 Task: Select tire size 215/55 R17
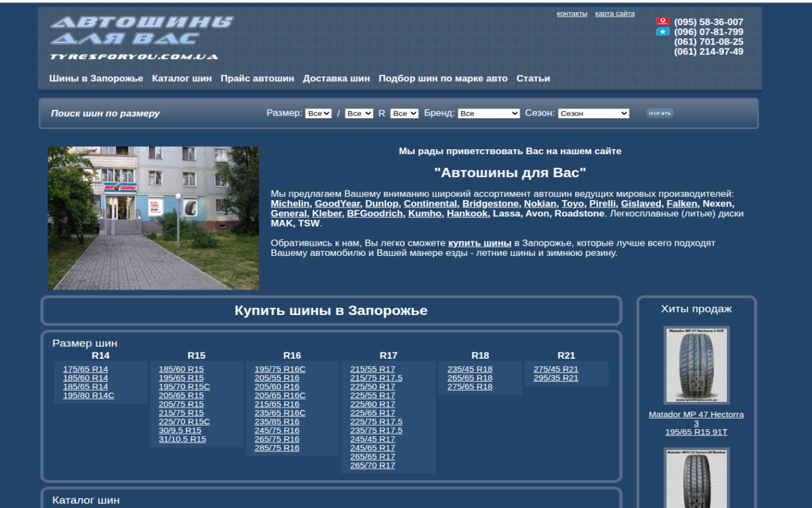click(x=373, y=369)
